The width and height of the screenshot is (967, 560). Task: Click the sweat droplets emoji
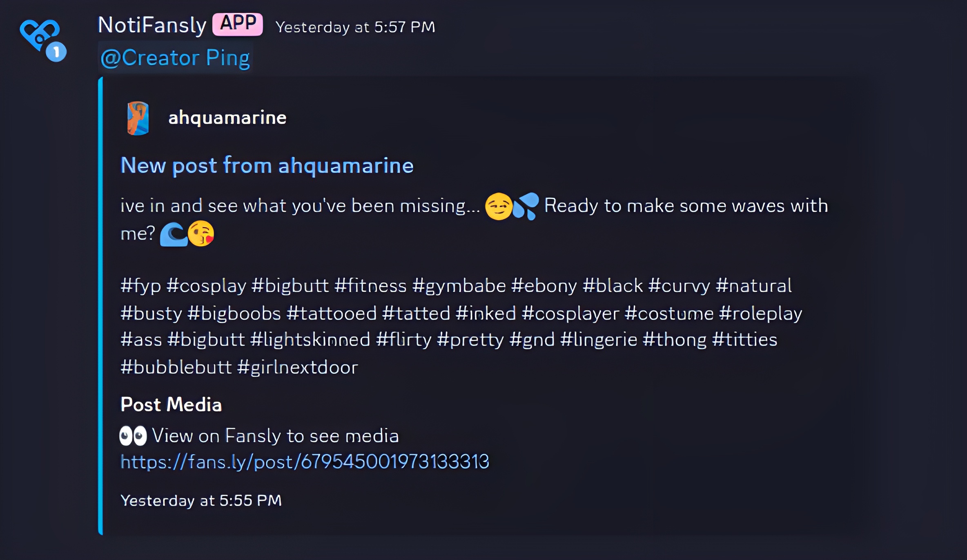(526, 206)
